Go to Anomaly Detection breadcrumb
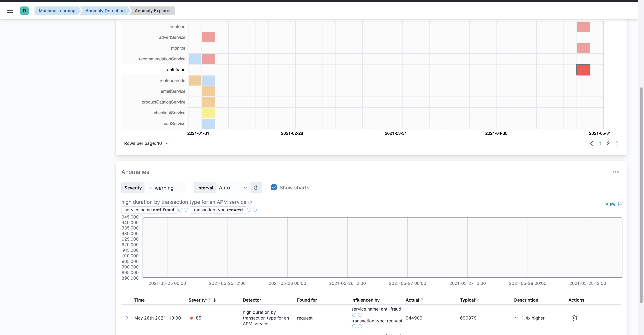This screenshot has height=335, width=644. coord(105,11)
